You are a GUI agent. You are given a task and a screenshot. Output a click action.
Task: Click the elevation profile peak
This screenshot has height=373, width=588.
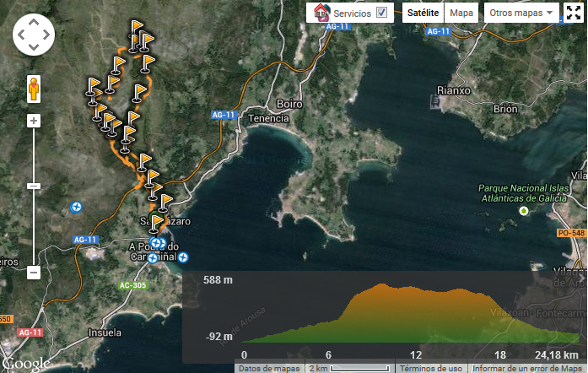381,285
